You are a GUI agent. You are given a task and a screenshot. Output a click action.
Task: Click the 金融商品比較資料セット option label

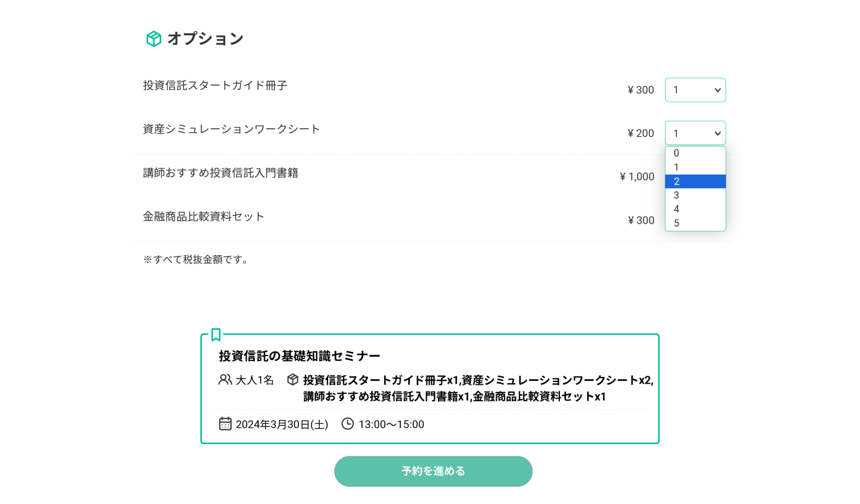tap(204, 216)
